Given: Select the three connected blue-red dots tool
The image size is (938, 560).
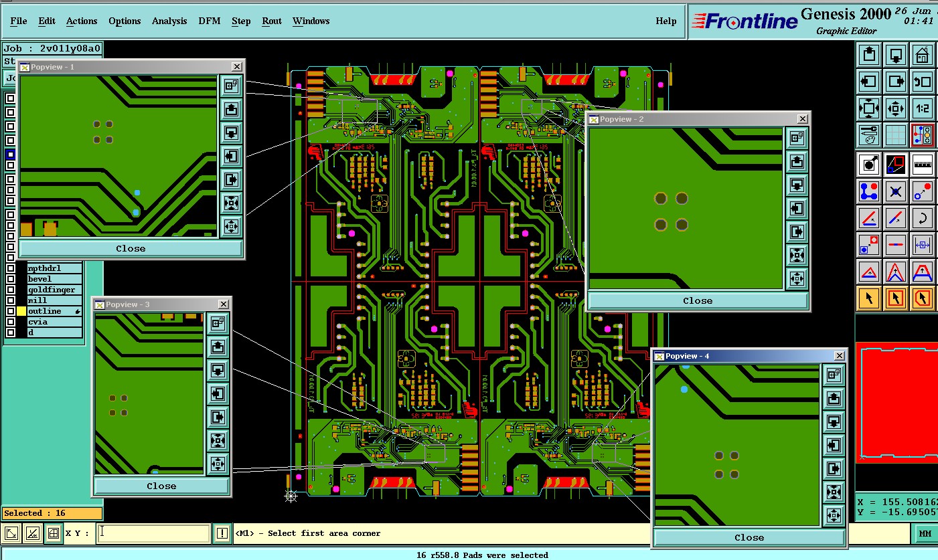Looking at the screenshot, I should pyautogui.click(x=869, y=191).
